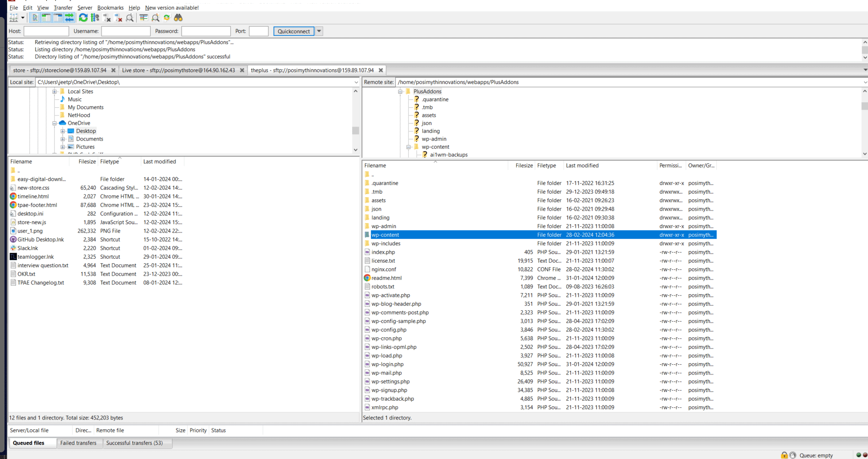
Task: Cancel the current server operation
Action: tap(106, 18)
